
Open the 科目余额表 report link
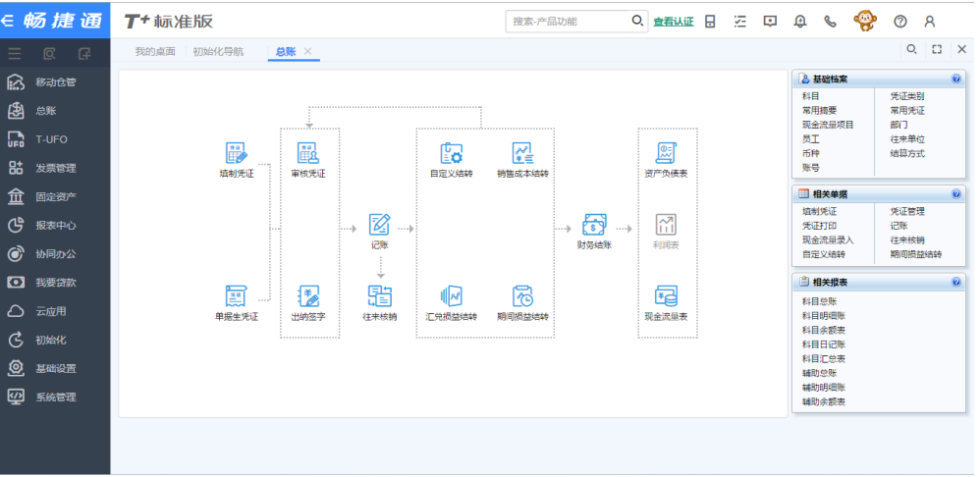coord(823,330)
